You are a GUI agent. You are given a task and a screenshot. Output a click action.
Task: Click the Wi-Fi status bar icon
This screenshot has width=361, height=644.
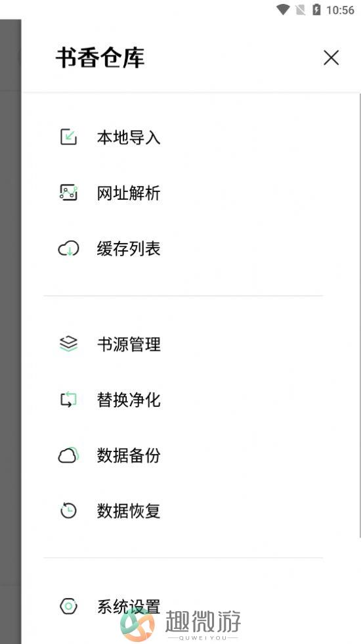pyautogui.click(x=283, y=9)
